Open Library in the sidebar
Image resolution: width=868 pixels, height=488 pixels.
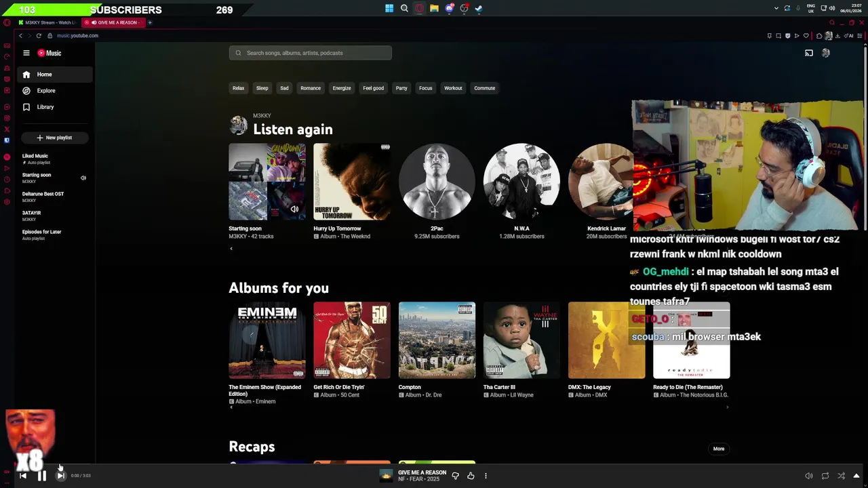point(55,107)
